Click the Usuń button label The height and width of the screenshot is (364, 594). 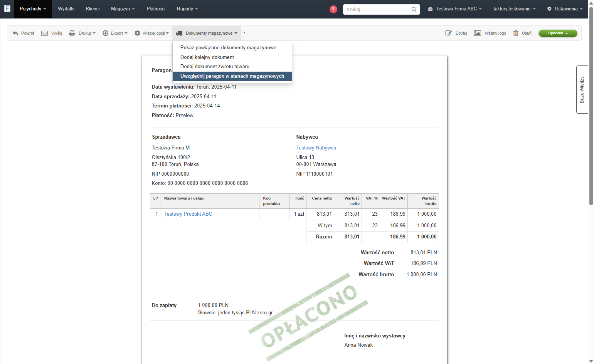click(527, 34)
